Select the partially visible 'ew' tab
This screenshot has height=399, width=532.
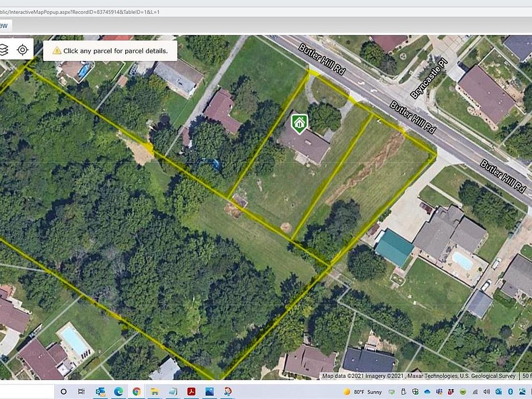tap(6, 25)
